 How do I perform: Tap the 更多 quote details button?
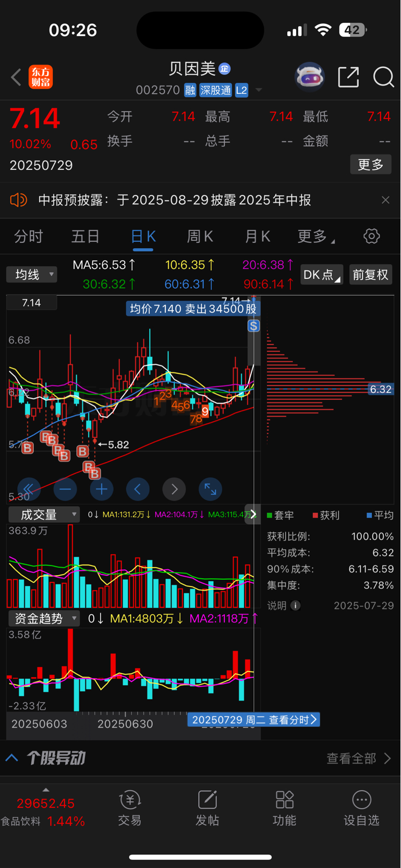(371, 165)
